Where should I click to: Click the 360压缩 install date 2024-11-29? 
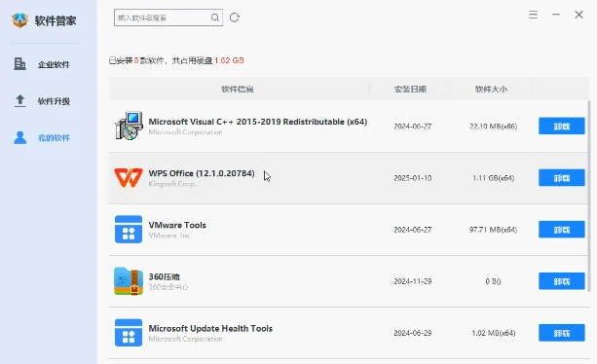pyautogui.click(x=413, y=281)
